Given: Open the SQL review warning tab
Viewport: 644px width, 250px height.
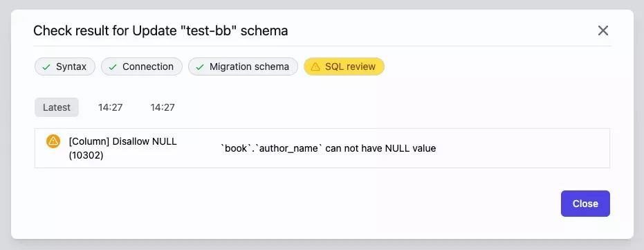Looking at the screenshot, I should tap(344, 66).
